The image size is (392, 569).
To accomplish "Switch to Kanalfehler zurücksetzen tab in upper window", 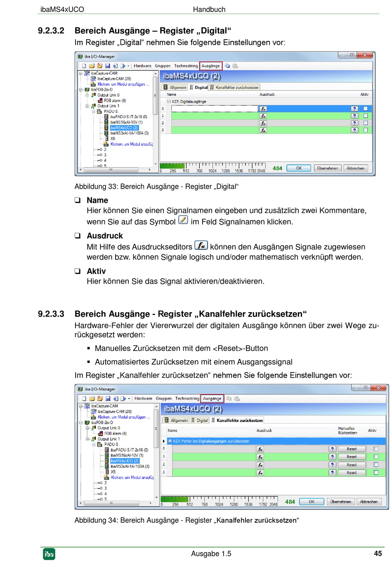I will pyautogui.click(x=234, y=88).
